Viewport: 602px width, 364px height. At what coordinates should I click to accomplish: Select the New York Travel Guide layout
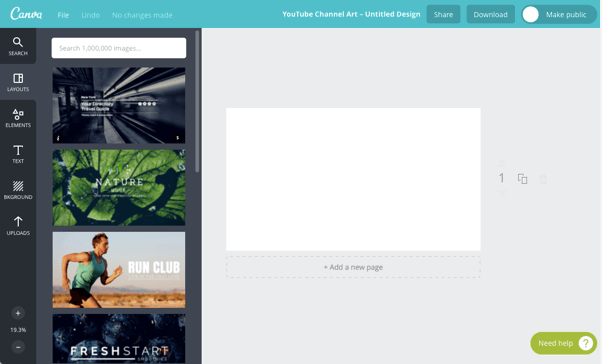(x=119, y=106)
